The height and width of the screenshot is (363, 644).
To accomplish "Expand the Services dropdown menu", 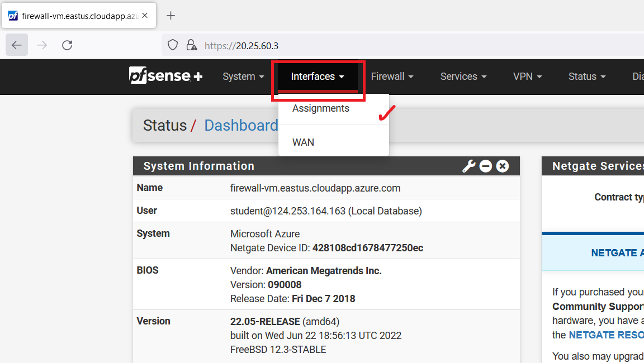I will coord(463,77).
